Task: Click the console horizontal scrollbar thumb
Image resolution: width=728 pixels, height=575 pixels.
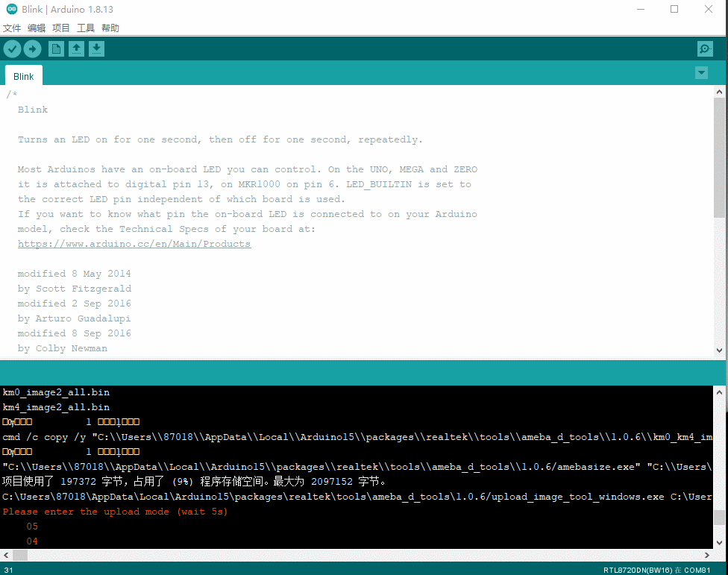Action: [x=20, y=555]
